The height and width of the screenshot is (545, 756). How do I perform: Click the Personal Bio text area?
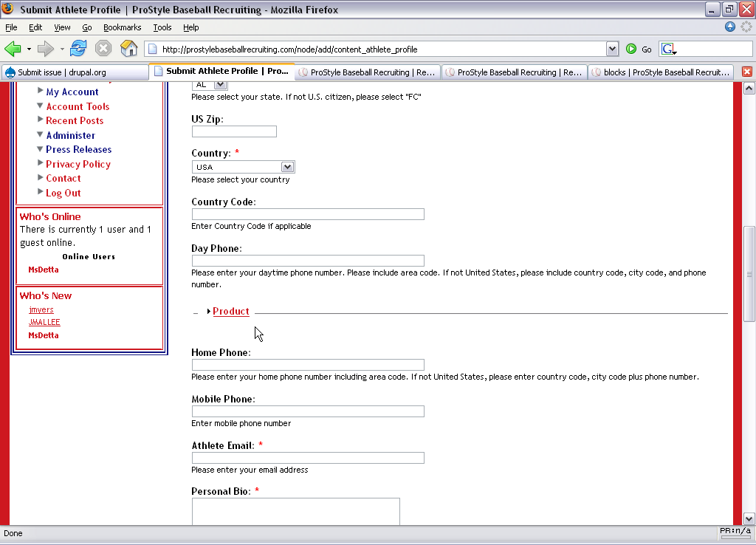pos(296,511)
